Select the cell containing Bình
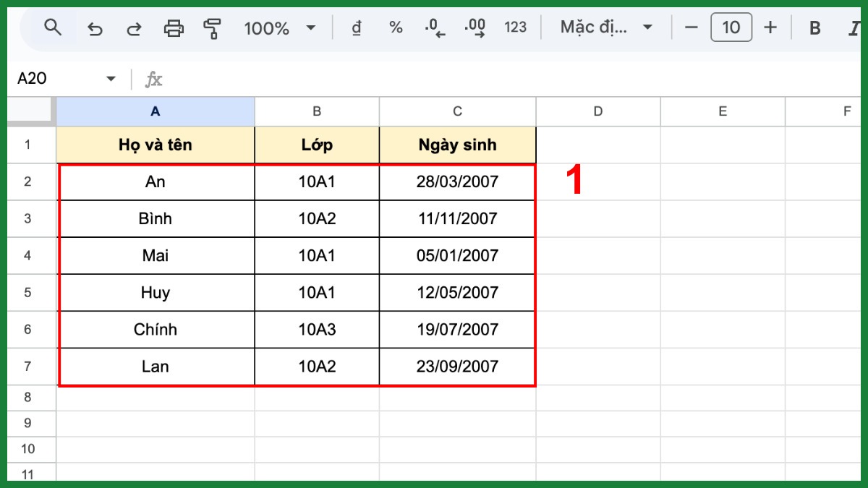Screen dimensions: 868x488 click(156, 218)
